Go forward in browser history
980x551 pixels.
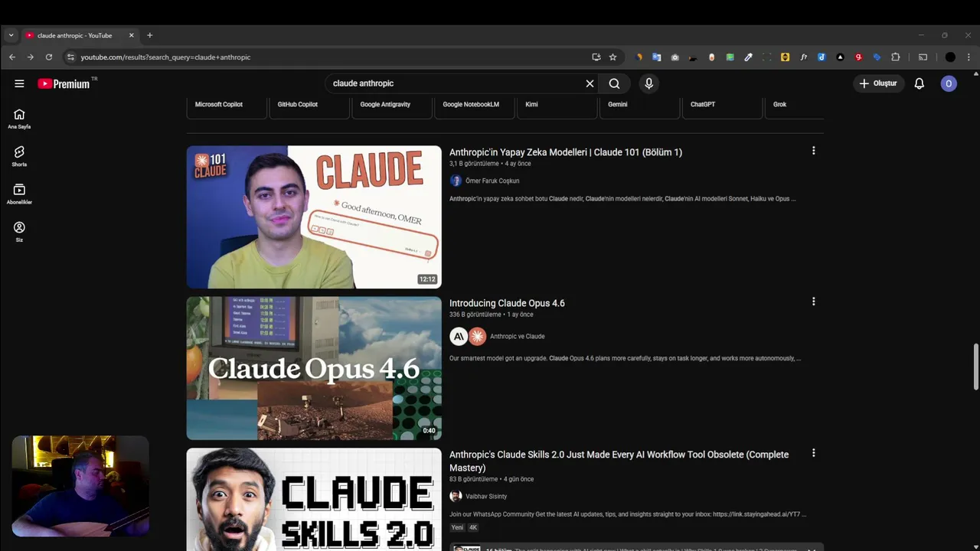(x=31, y=57)
